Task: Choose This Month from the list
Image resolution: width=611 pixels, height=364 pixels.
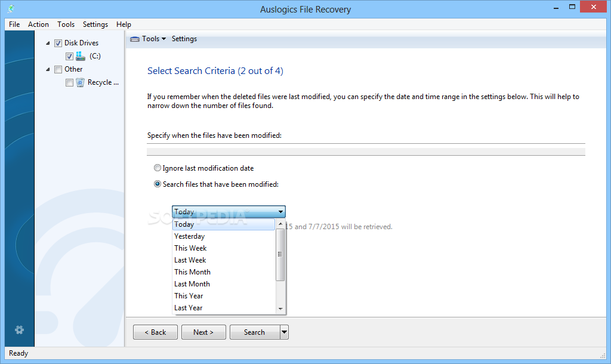Action: pyautogui.click(x=224, y=272)
